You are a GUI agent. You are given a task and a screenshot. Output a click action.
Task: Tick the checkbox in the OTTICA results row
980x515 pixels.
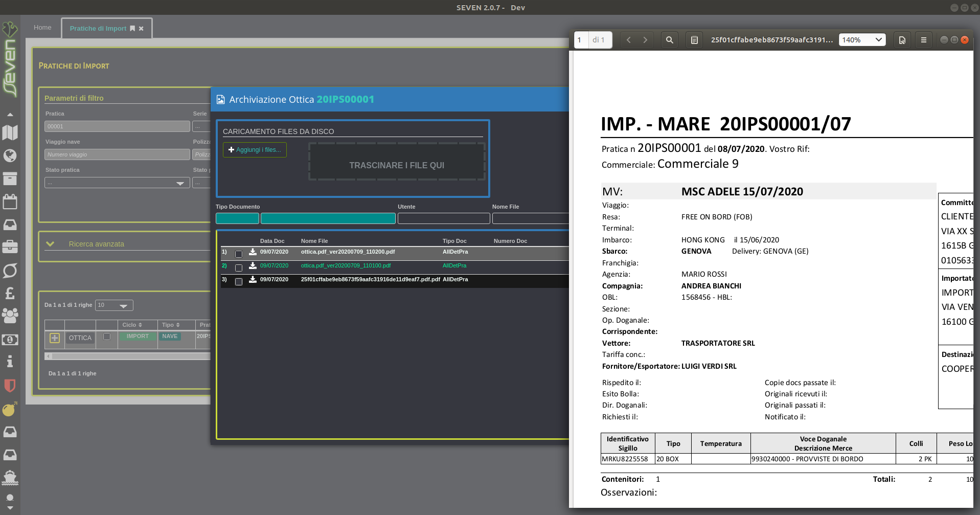(x=107, y=337)
